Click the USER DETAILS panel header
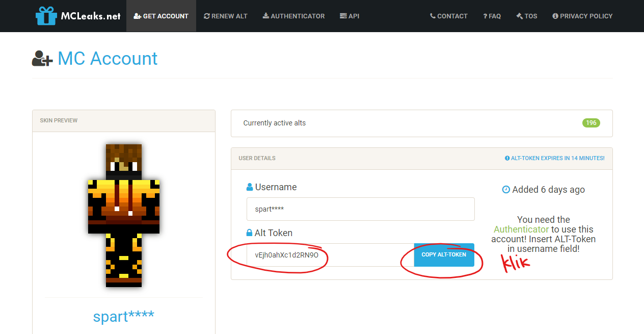The height and width of the screenshot is (334, 644). coord(422,158)
